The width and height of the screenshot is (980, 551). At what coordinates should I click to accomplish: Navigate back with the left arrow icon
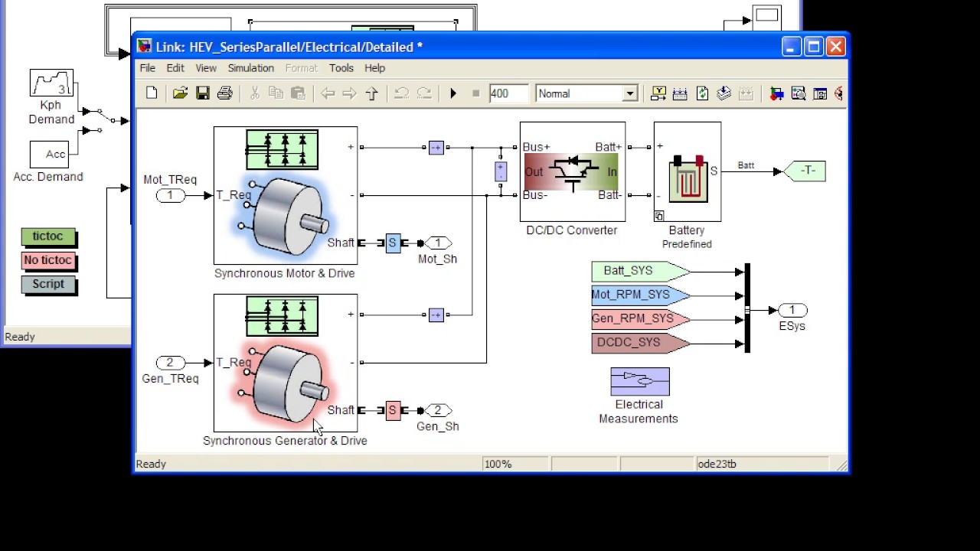(328, 93)
